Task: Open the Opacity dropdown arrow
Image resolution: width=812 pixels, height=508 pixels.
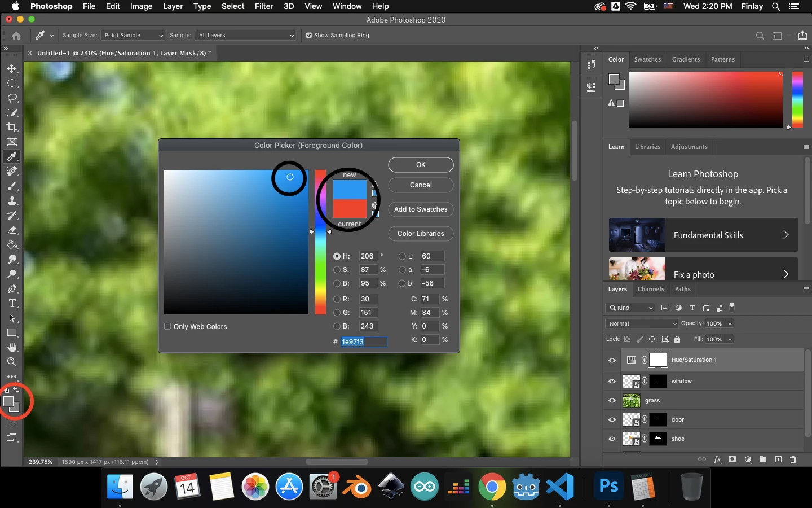Action: (x=730, y=323)
